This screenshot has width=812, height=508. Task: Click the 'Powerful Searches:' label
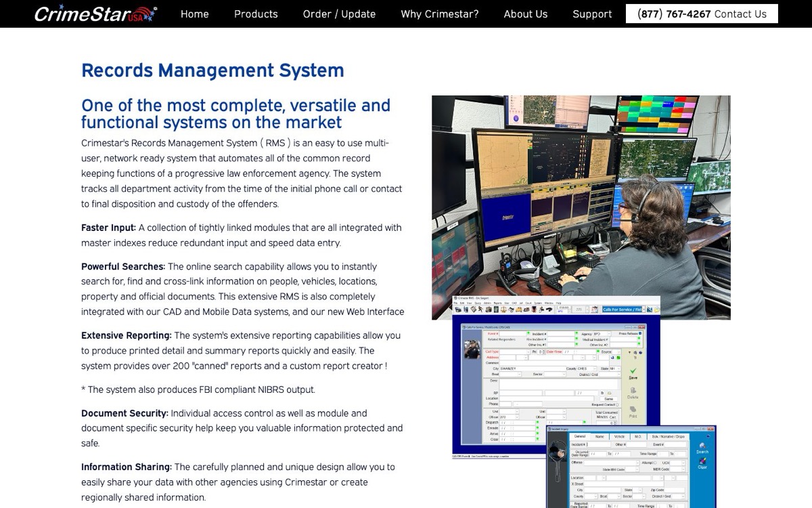(x=123, y=267)
